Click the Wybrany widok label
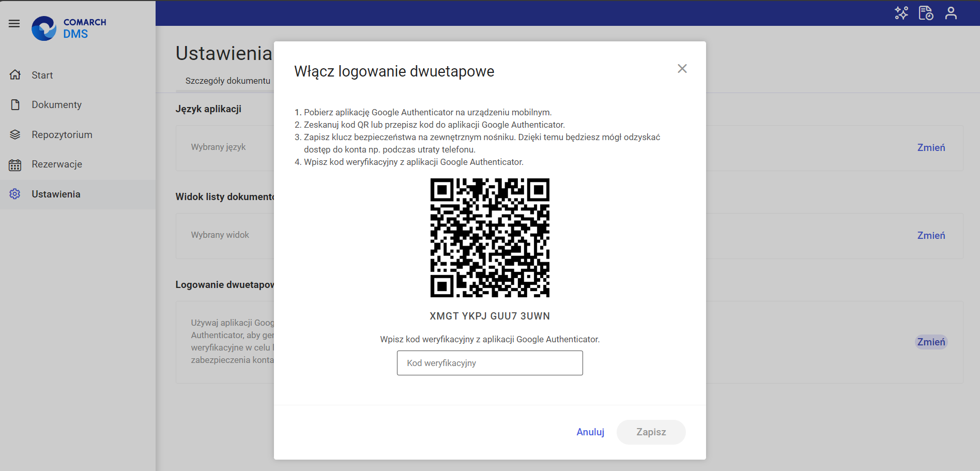 point(220,235)
